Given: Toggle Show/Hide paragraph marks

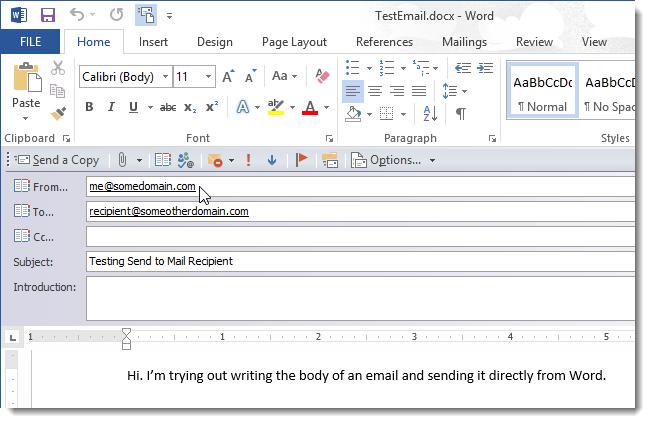Looking at the screenshot, I should (461, 113).
